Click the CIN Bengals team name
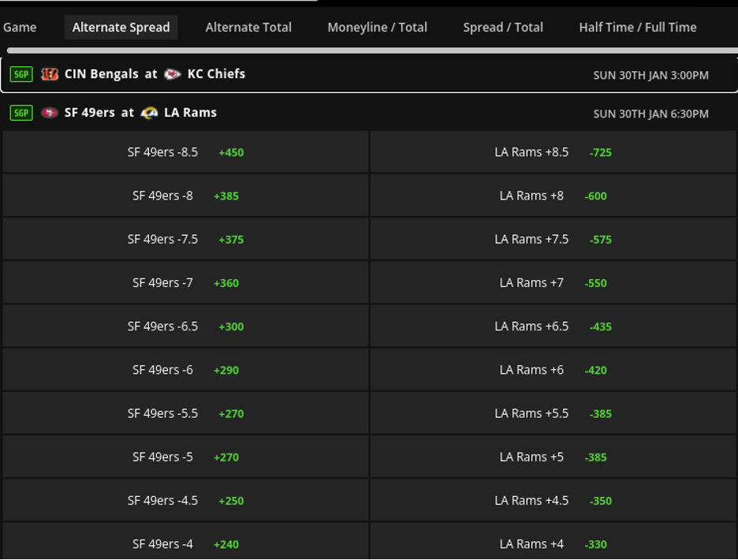 (x=101, y=74)
